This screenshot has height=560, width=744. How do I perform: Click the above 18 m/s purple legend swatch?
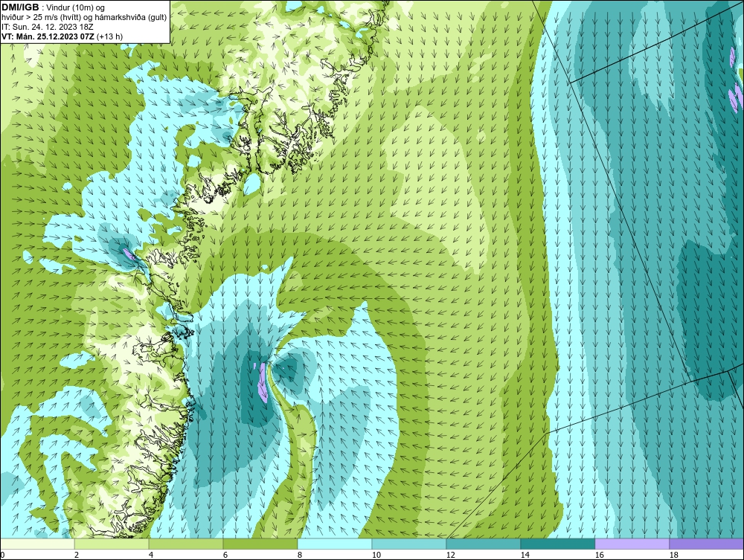tap(707, 544)
